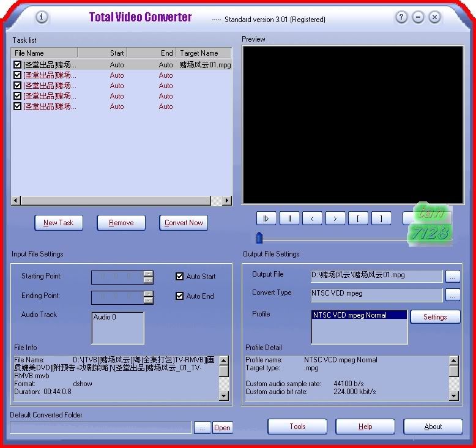Uncheck the third task row checkbox

[x=17, y=85]
